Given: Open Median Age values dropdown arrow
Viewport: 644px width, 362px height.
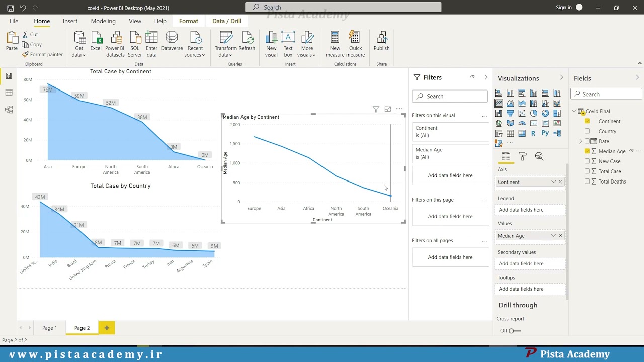Looking at the screenshot, I should point(553,236).
